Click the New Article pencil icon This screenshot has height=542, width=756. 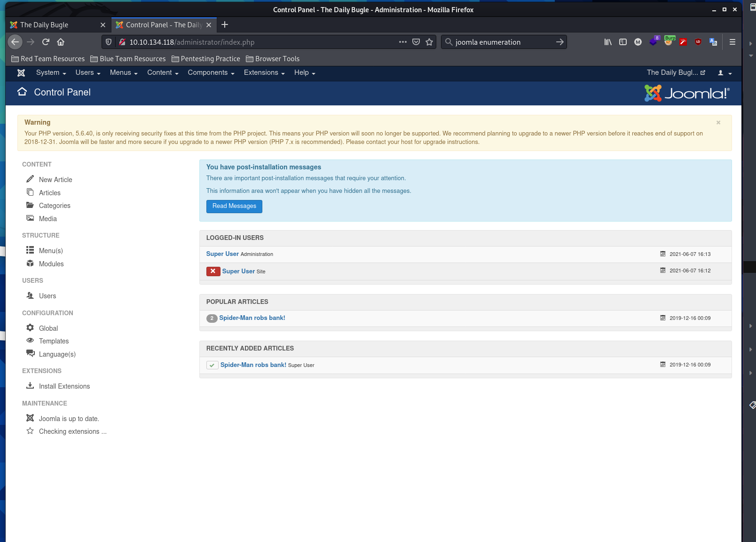click(x=30, y=179)
